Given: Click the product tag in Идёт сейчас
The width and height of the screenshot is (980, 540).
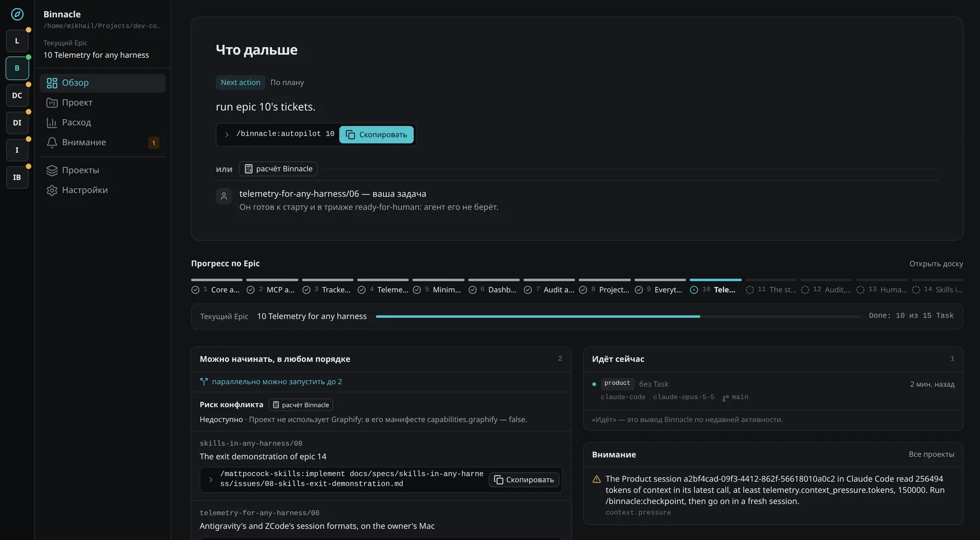Looking at the screenshot, I should coord(617,384).
